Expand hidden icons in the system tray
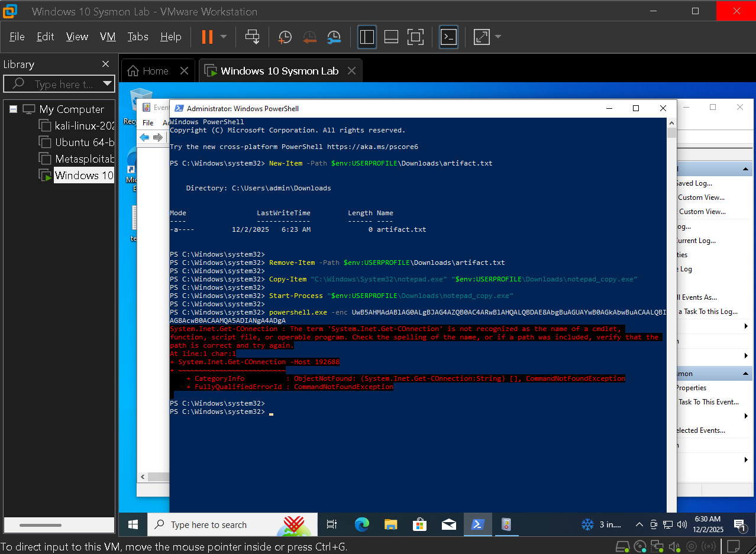 coord(639,524)
